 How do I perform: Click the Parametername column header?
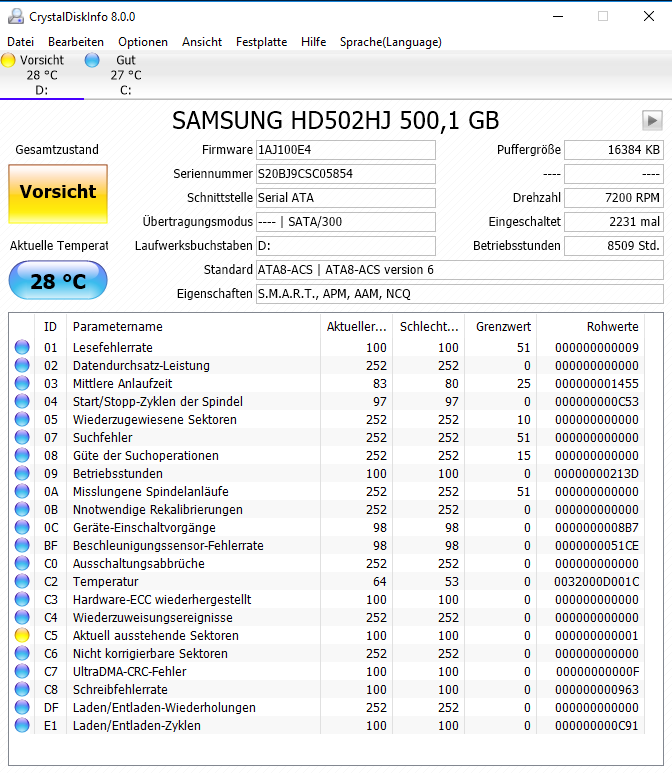pyautogui.click(x=193, y=326)
